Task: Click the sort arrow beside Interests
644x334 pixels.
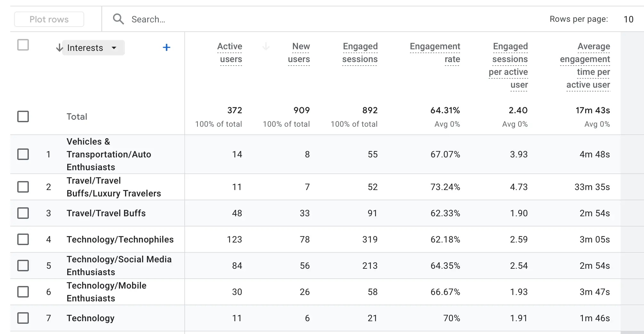Action: (59, 48)
